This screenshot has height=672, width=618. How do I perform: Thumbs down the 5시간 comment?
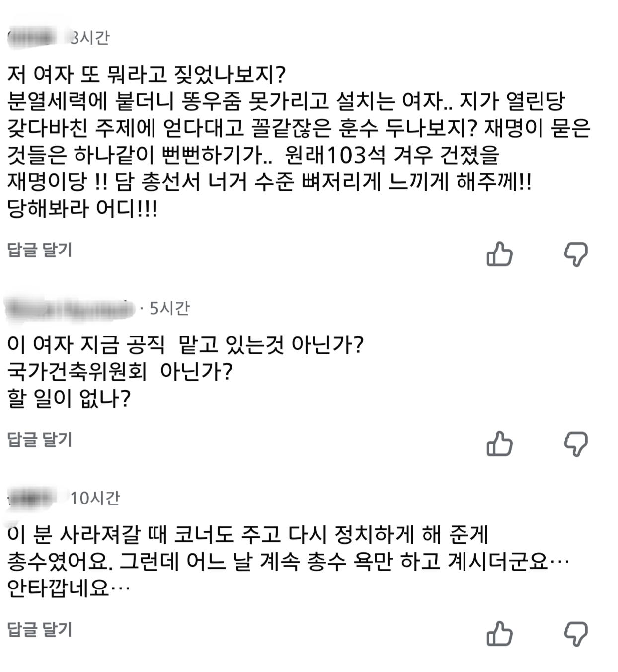tap(576, 443)
